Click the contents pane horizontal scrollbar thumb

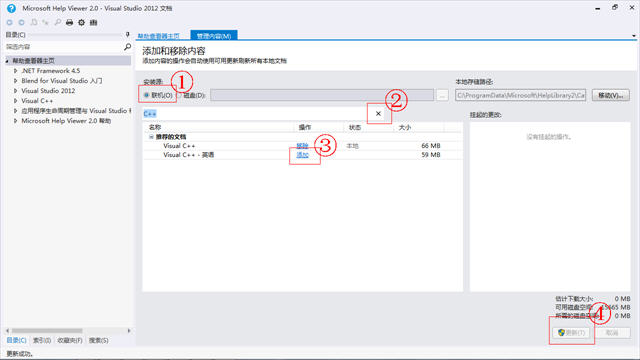[x=47, y=331]
